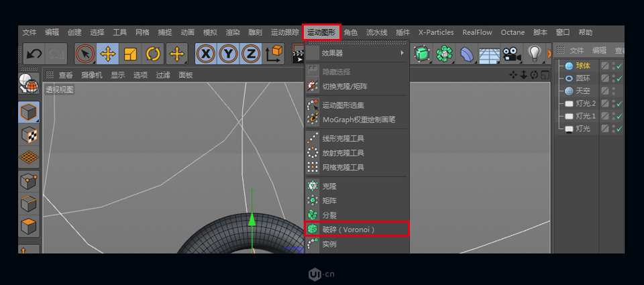The height and width of the screenshot is (285, 644).
Task: Toggle visibility dots for 天空
Action: tap(613, 91)
